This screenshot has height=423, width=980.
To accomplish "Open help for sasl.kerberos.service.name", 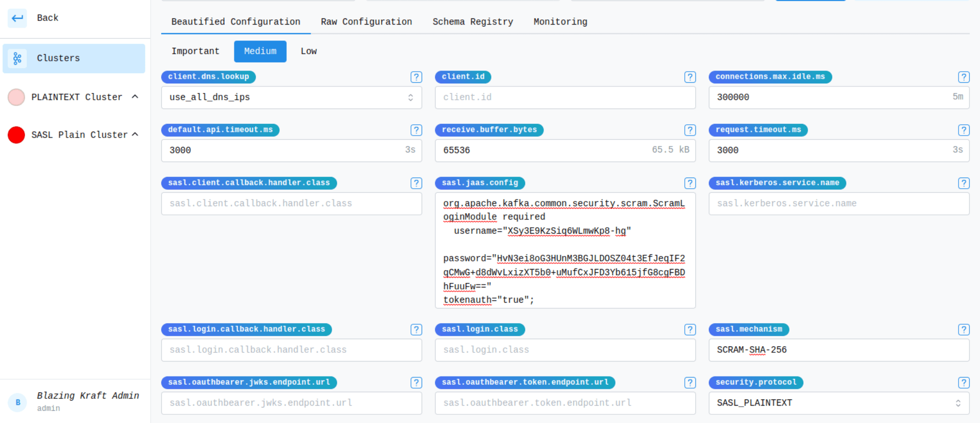I will 964,183.
